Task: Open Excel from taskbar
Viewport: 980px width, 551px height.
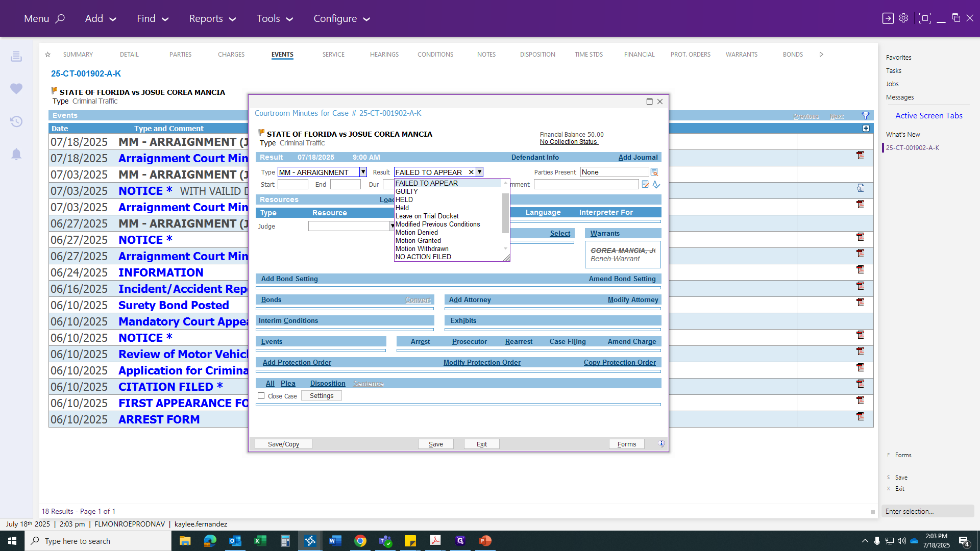Action: (x=260, y=541)
